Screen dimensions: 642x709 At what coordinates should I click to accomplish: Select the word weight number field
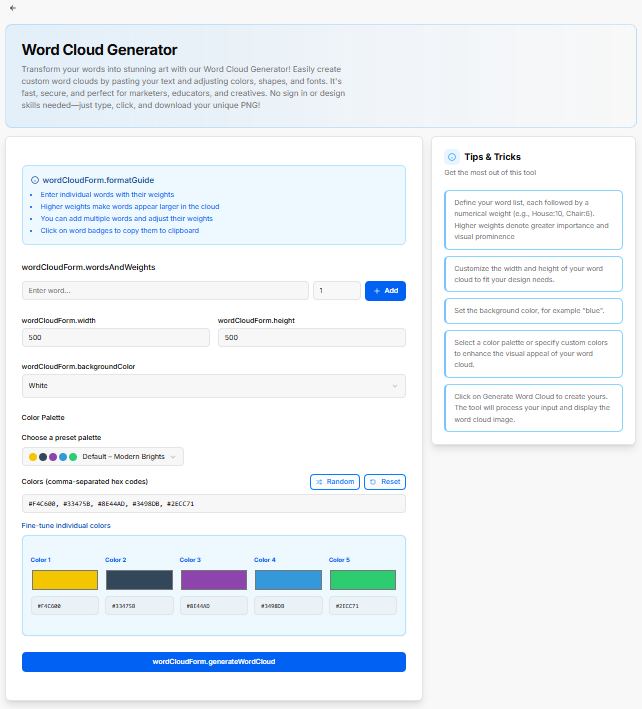[x=337, y=291]
